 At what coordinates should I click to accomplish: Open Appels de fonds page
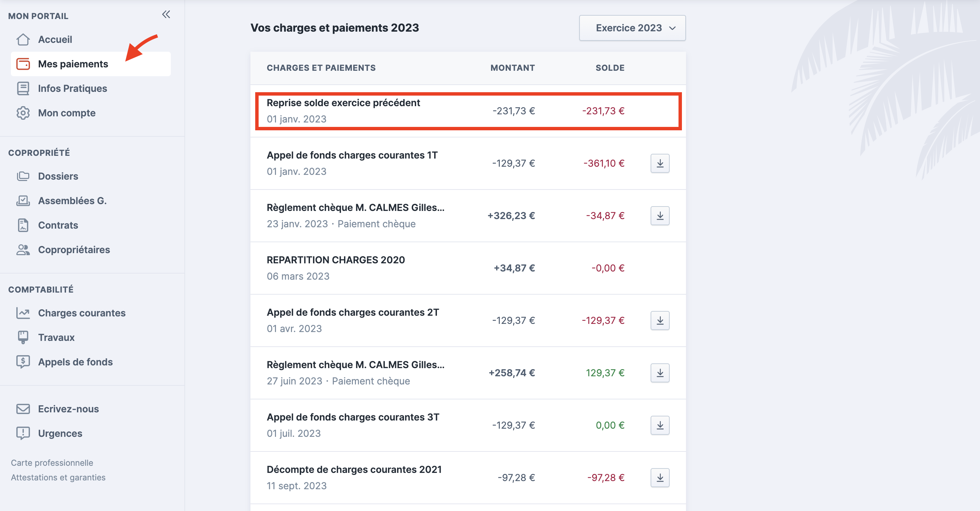[x=75, y=362]
